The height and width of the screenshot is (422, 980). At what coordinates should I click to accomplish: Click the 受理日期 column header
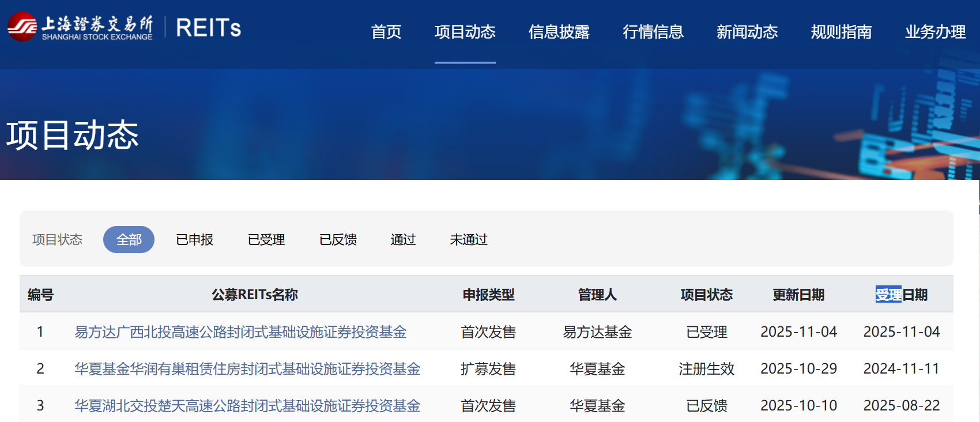pyautogui.click(x=902, y=295)
